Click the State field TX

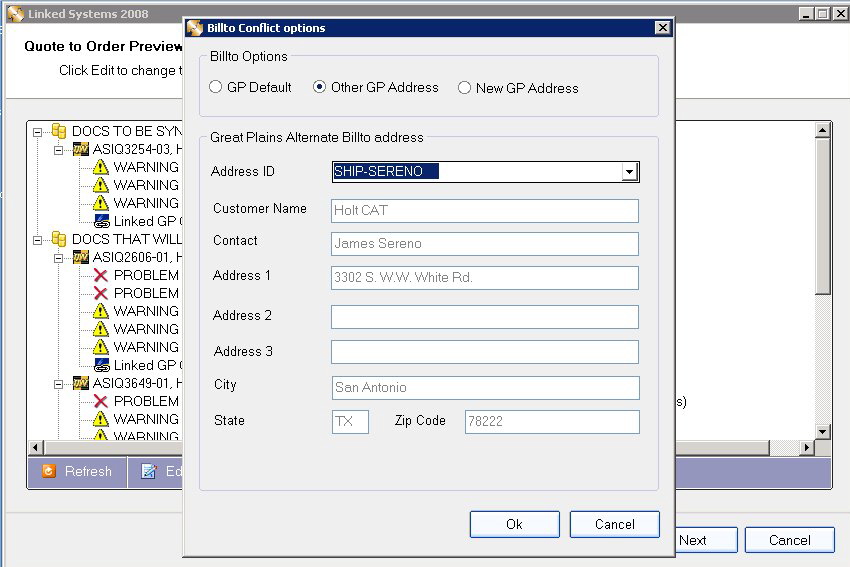[350, 422]
